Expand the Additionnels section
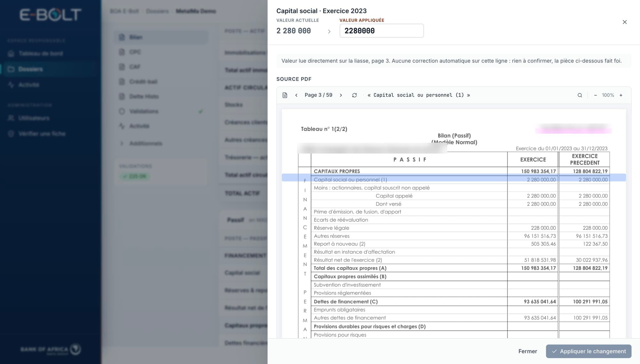The height and width of the screenshot is (364, 640). pos(161,143)
